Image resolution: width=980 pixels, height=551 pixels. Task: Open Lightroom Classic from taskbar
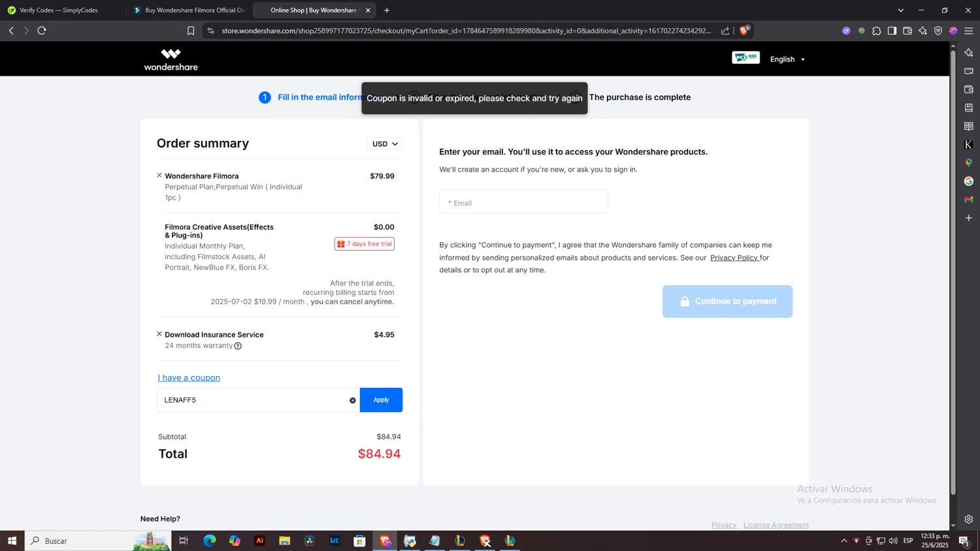[335, 541]
